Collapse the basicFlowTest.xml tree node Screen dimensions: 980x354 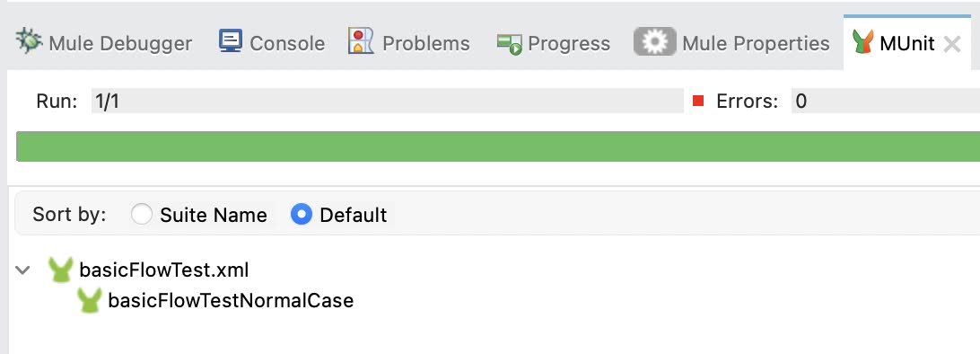click(23, 270)
